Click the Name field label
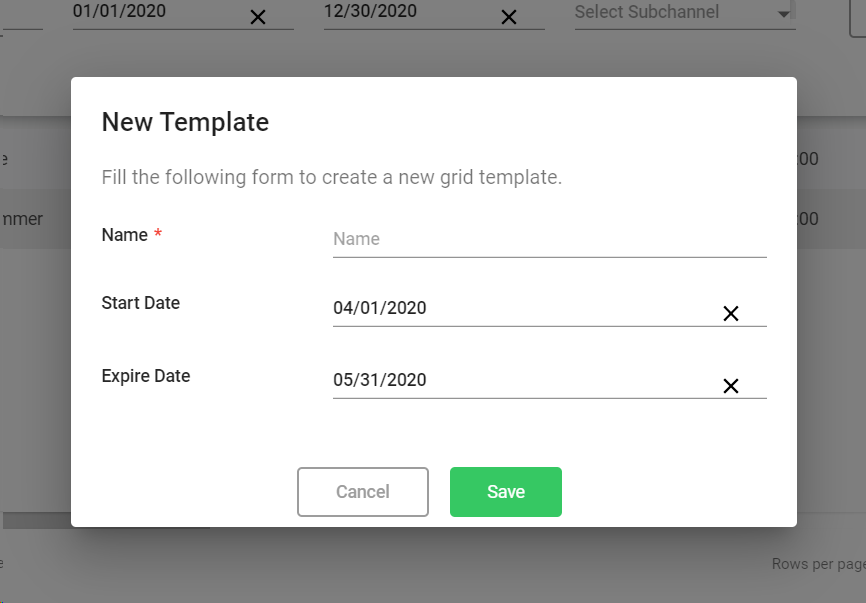Image resolution: width=866 pixels, height=603 pixels. click(125, 235)
